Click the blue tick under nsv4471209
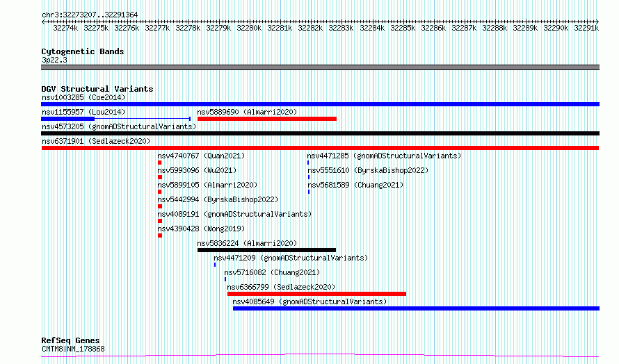The height and width of the screenshot is (364, 619). pos(215,265)
